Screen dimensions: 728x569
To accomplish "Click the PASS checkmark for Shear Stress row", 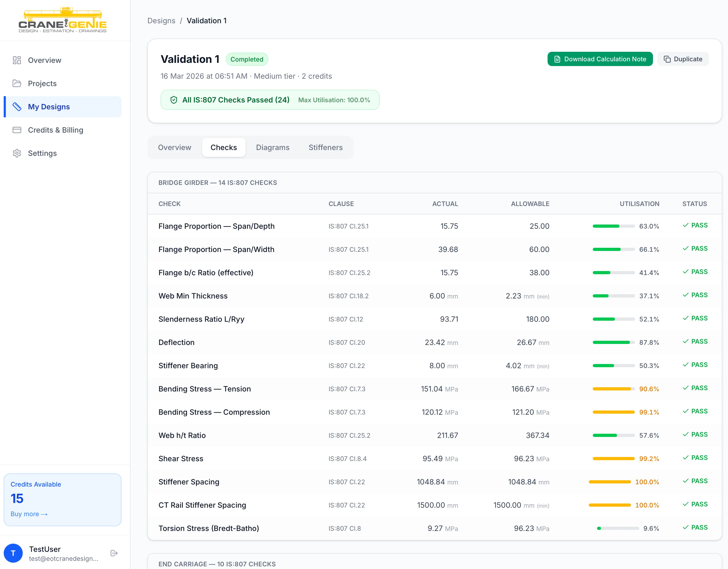I will [686, 458].
